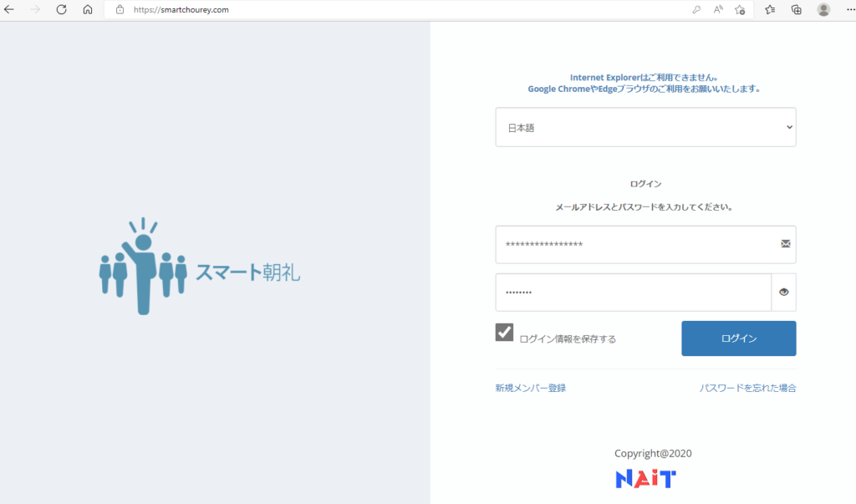Open browser settings and more menu
This screenshot has height=504, width=856.
(850, 10)
